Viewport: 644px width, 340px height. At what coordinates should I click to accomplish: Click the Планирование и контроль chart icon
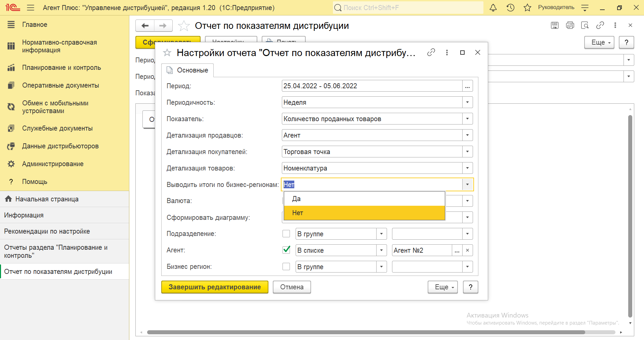point(11,67)
